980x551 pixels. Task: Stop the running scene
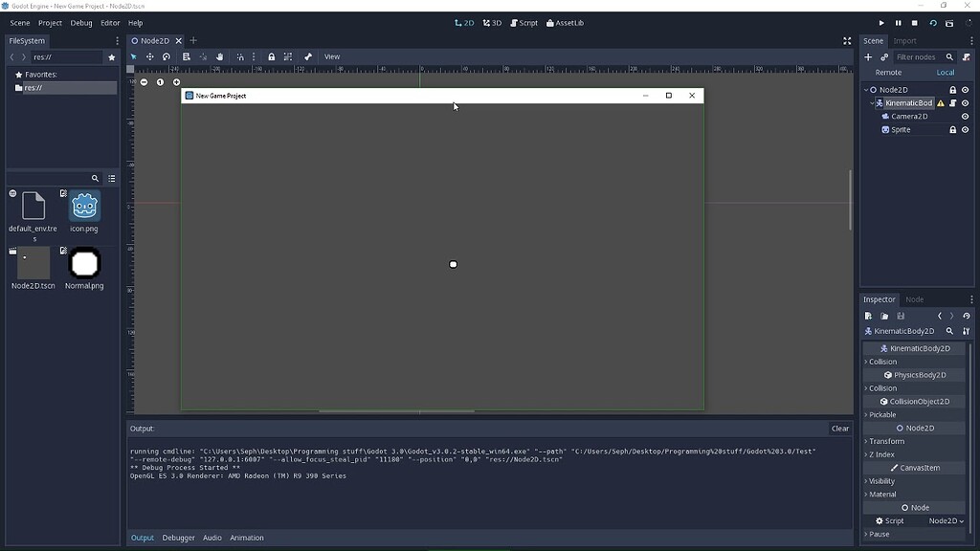[x=915, y=23]
